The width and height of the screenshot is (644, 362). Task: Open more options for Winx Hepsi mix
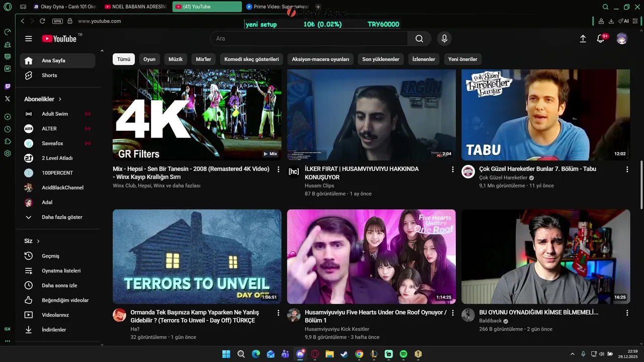pyautogui.click(x=278, y=169)
